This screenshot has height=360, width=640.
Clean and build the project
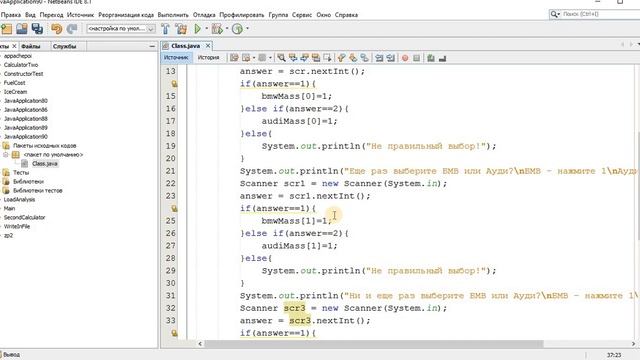tap(181, 29)
